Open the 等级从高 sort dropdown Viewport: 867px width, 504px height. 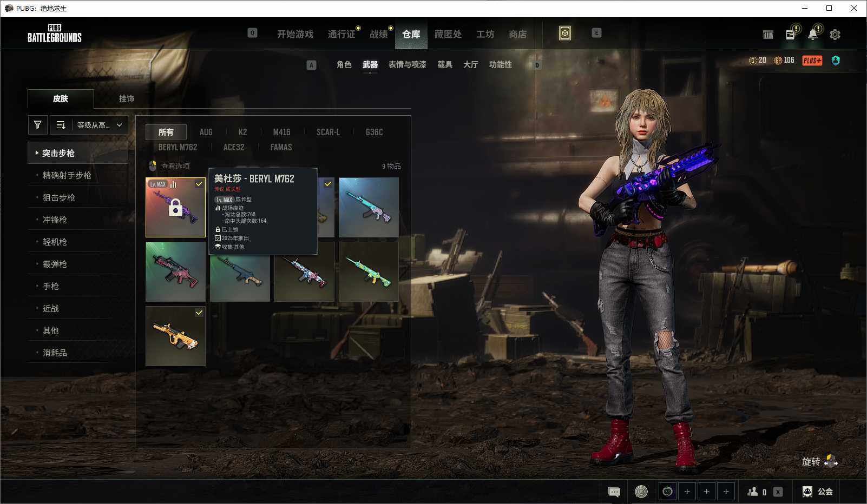(x=100, y=125)
